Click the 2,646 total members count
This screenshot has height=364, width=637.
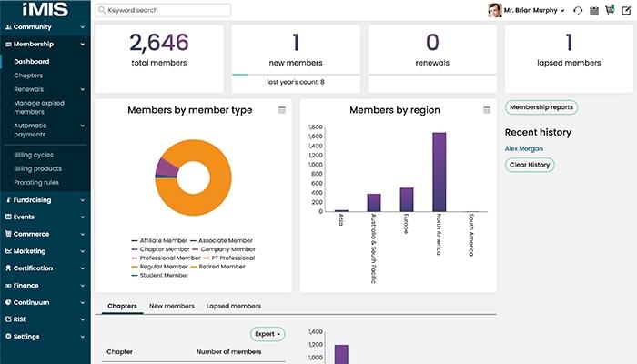pos(159,42)
